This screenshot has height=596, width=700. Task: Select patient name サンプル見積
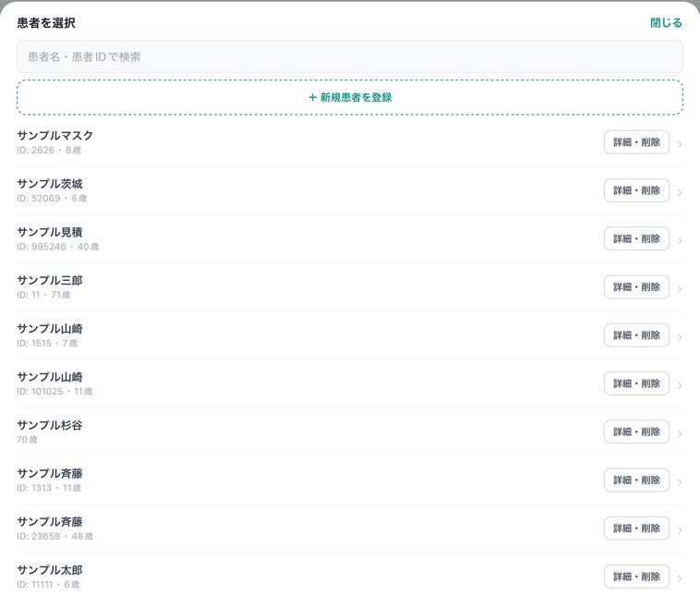(50, 232)
